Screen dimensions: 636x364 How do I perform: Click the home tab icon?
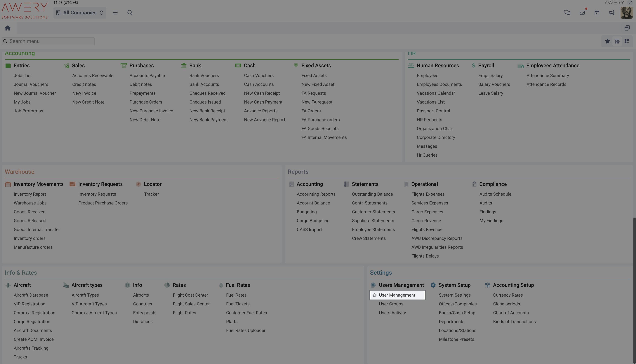(x=8, y=28)
